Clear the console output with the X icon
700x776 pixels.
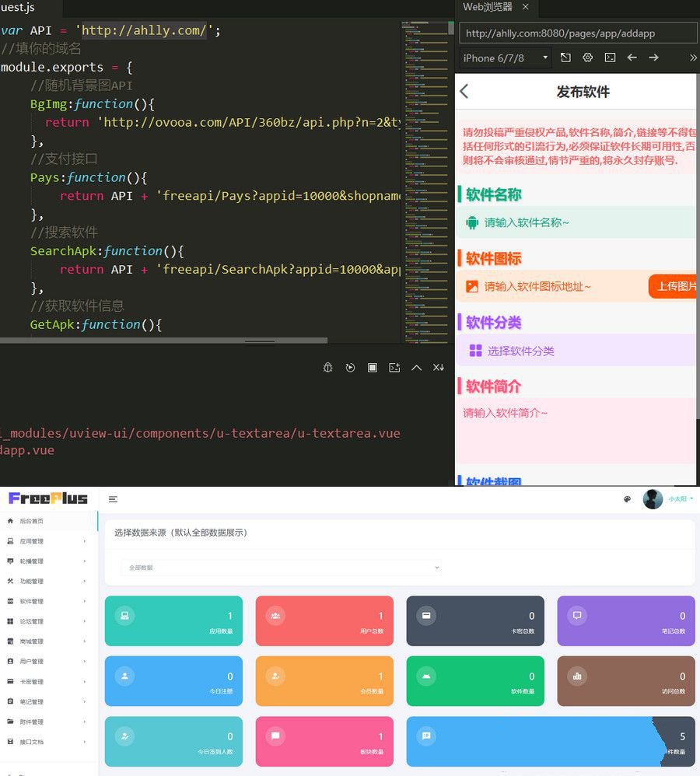click(438, 367)
